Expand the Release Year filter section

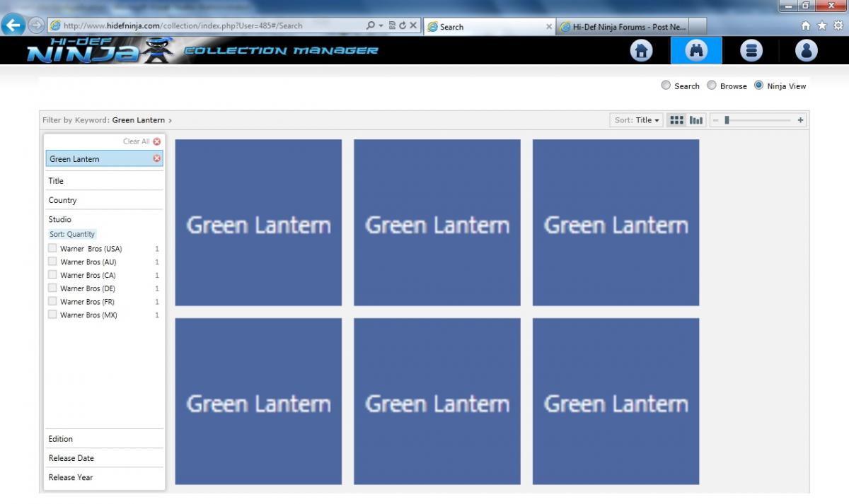pos(104,477)
